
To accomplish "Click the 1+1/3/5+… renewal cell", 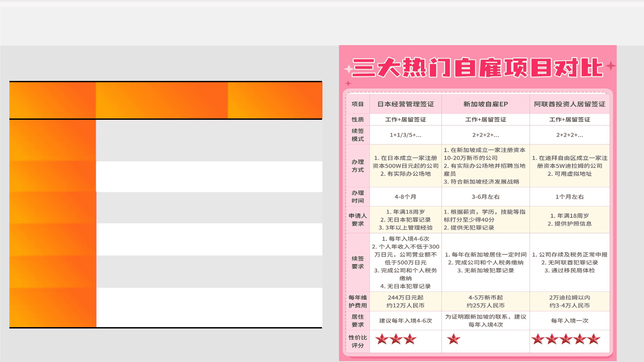I will tap(406, 135).
